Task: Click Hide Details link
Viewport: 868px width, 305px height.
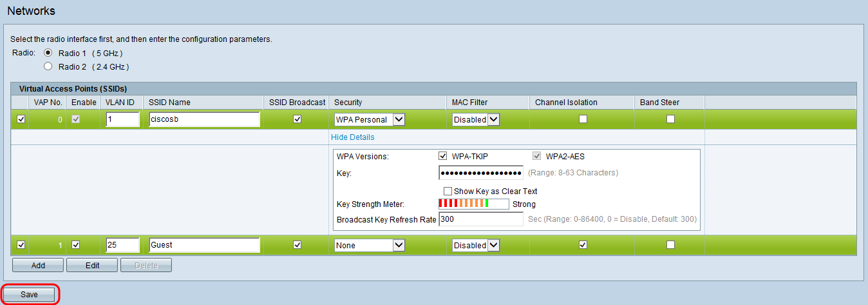Action: coord(353,137)
